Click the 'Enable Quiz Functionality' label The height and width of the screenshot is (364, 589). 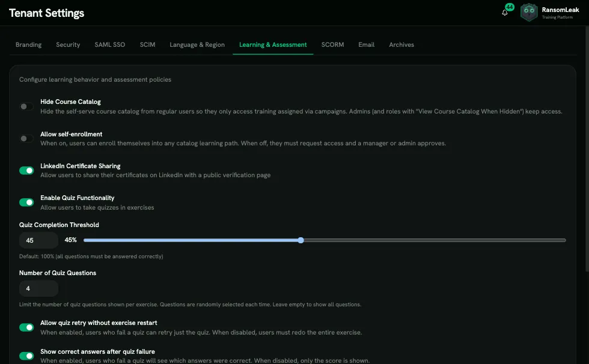78,198
